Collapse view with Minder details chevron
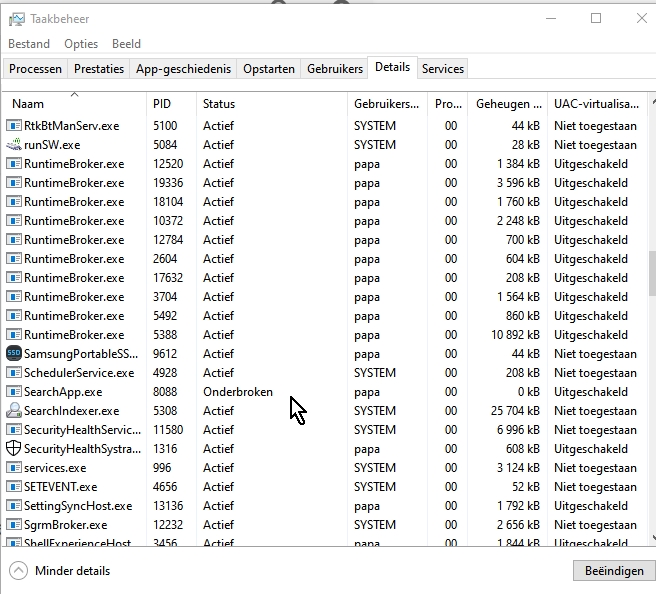 [19, 571]
